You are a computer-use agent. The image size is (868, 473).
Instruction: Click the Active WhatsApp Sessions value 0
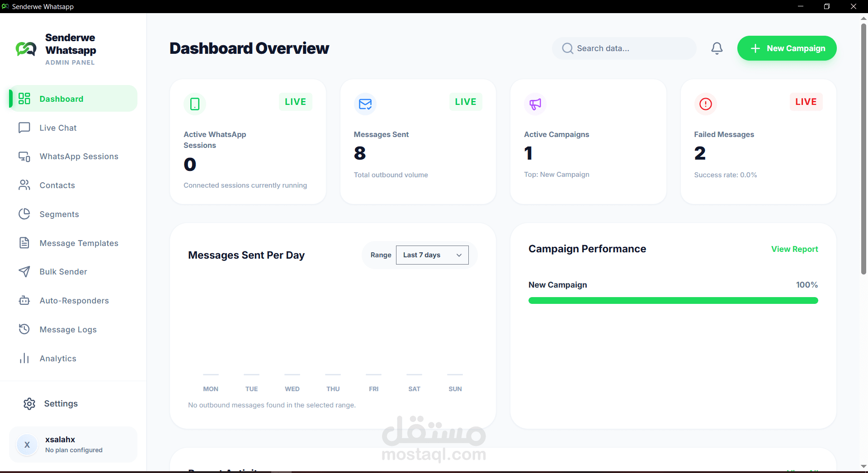click(190, 164)
